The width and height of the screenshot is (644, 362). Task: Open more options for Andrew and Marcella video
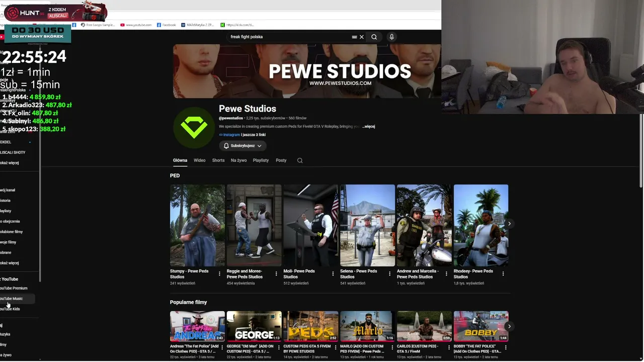pos(446,274)
